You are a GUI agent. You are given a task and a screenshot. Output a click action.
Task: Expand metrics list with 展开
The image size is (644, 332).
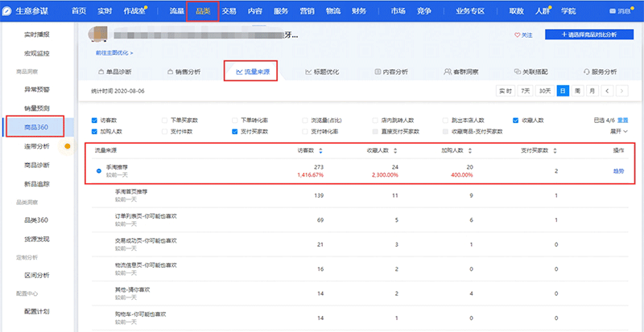point(620,131)
